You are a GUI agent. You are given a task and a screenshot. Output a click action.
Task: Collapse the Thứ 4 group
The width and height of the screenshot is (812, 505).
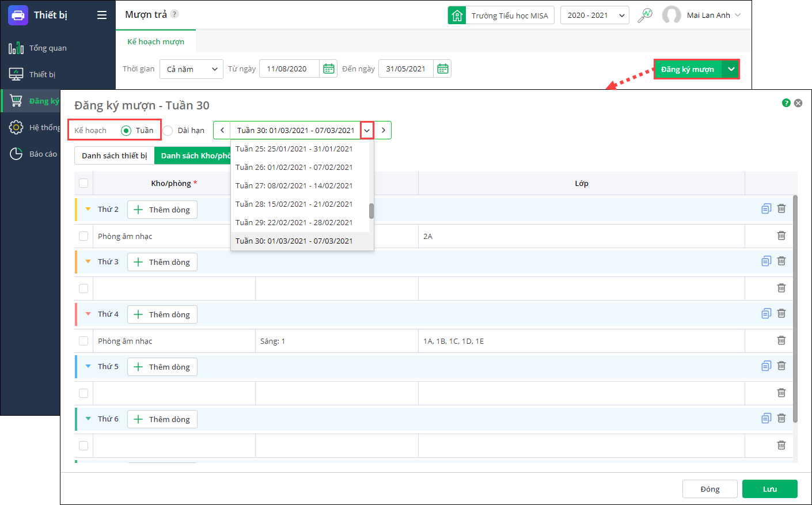88,314
